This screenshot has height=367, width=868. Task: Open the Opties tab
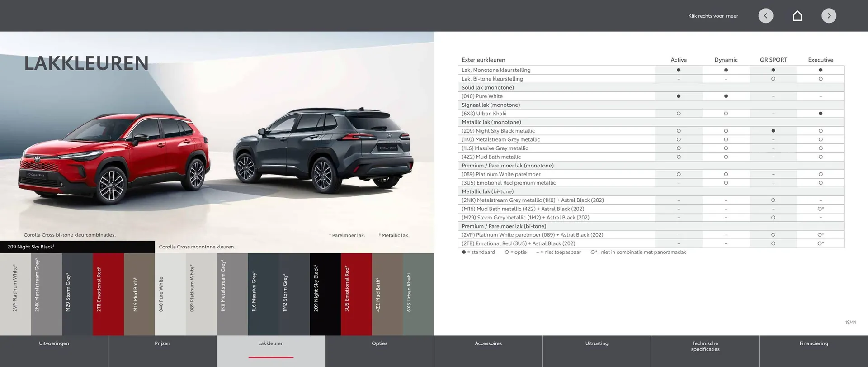tap(380, 351)
